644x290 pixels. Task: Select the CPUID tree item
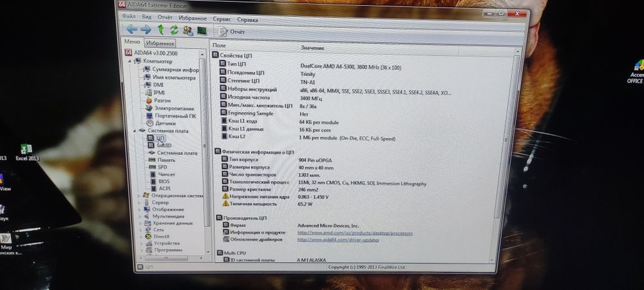coord(159,146)
